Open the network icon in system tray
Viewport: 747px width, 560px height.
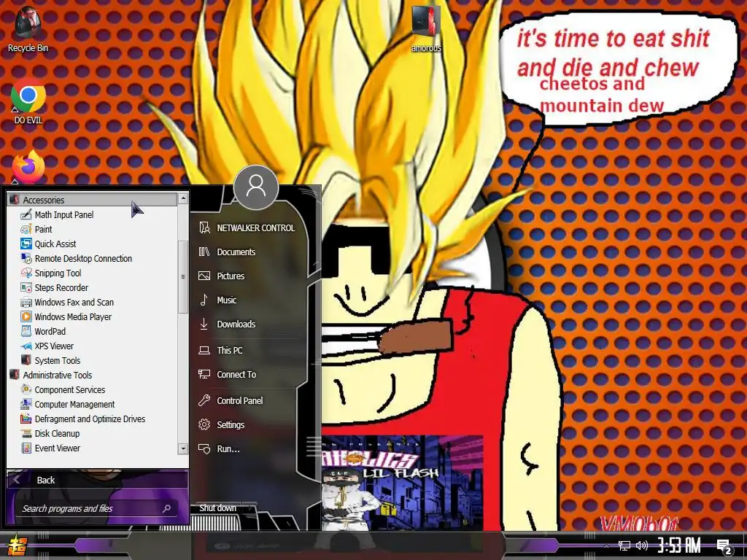(624, 545)
